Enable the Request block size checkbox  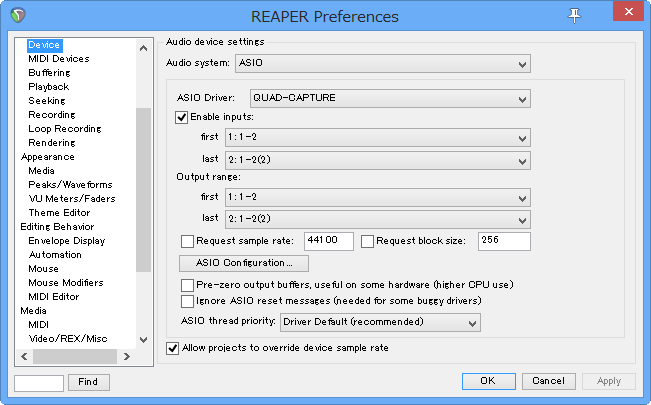pos(367,241)
